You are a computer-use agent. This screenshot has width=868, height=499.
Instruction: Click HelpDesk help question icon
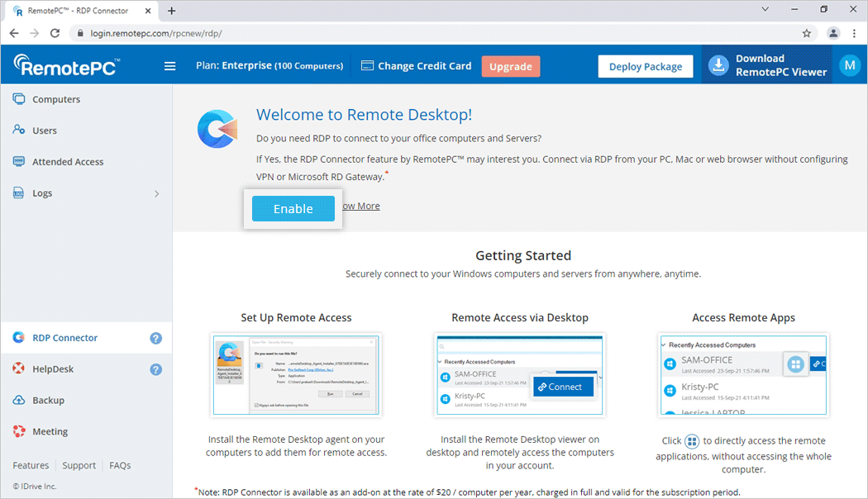155,369
